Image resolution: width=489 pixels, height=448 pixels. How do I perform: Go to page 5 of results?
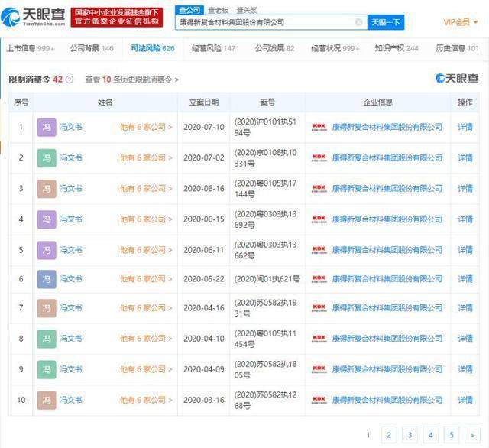pos(452,435)
